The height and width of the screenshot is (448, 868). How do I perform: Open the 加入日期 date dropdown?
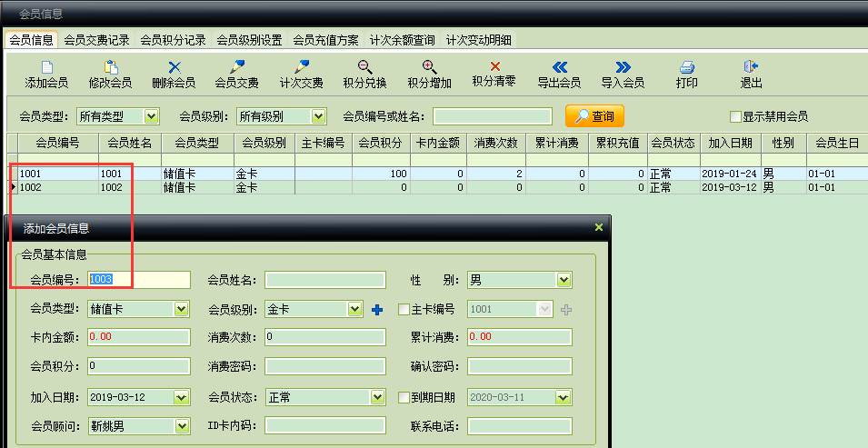[x=181, y=397]
